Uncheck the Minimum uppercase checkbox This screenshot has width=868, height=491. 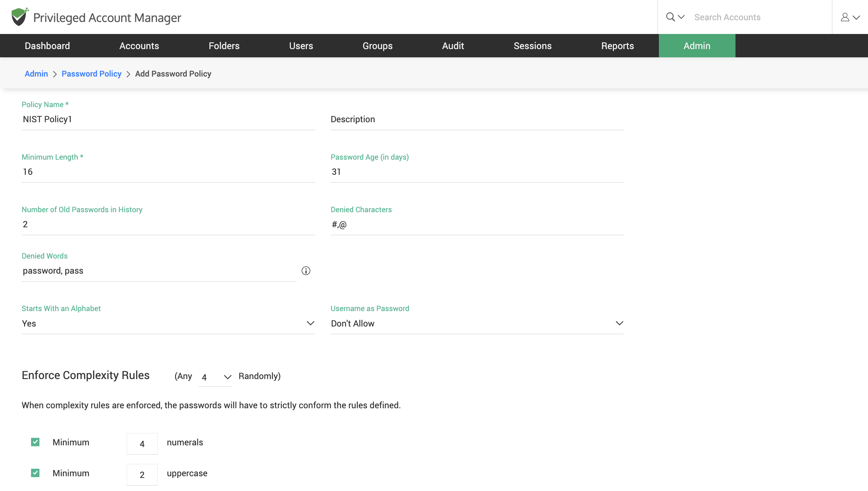[x=35, y=473]
